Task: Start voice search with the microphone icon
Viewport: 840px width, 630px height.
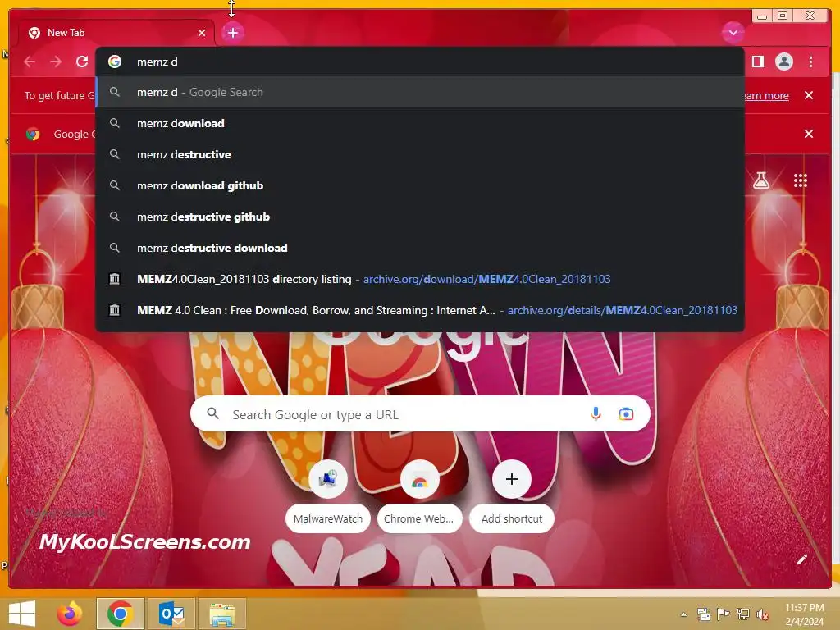Action: [x=596, y=413]
